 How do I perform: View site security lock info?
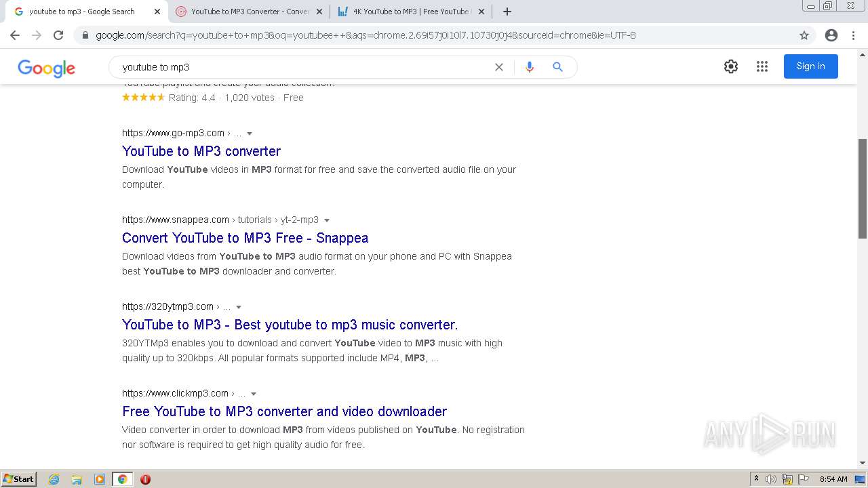pyautogui.click(x=85, y=35)
